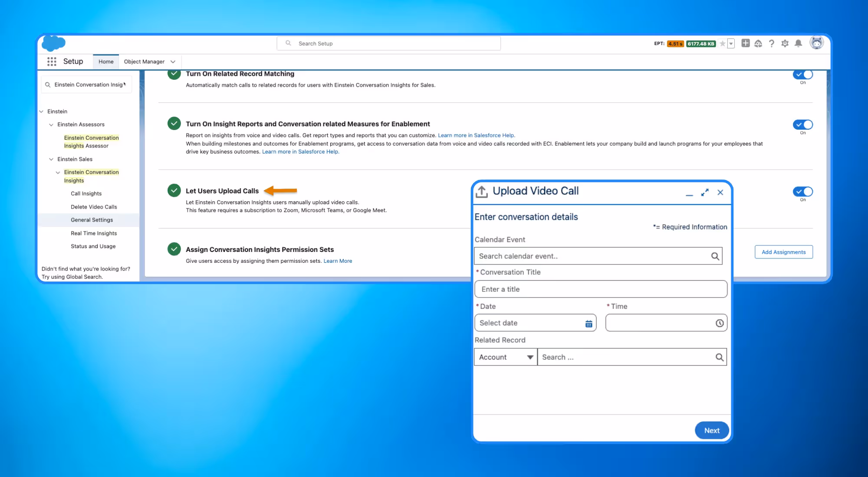This screenshot has height=477, width=868.
Task: Click the Next button
Action: pos(712,430)
